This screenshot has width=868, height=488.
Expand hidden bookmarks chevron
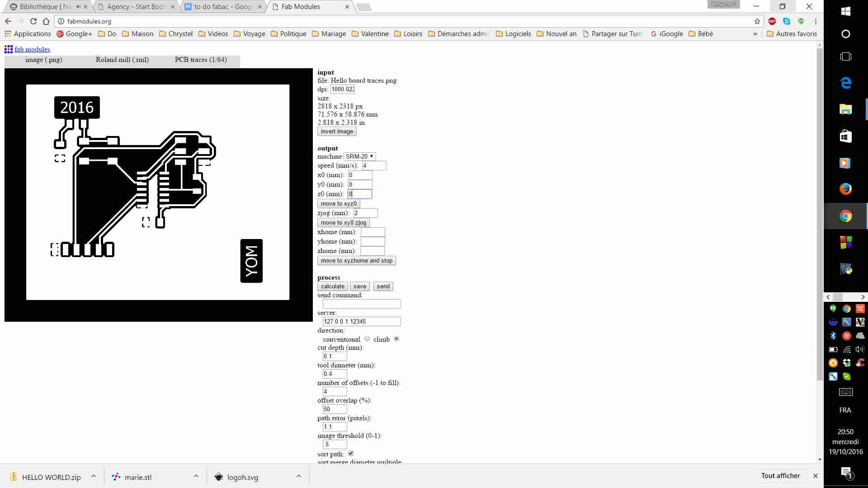pyautogui.click(x=755, y=34)
